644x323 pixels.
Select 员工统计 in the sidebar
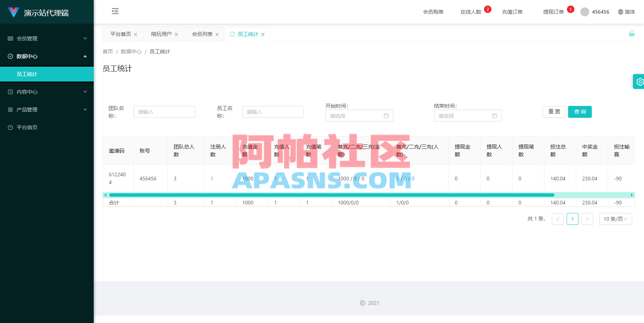pyautogui.click(x=47, y=74)
